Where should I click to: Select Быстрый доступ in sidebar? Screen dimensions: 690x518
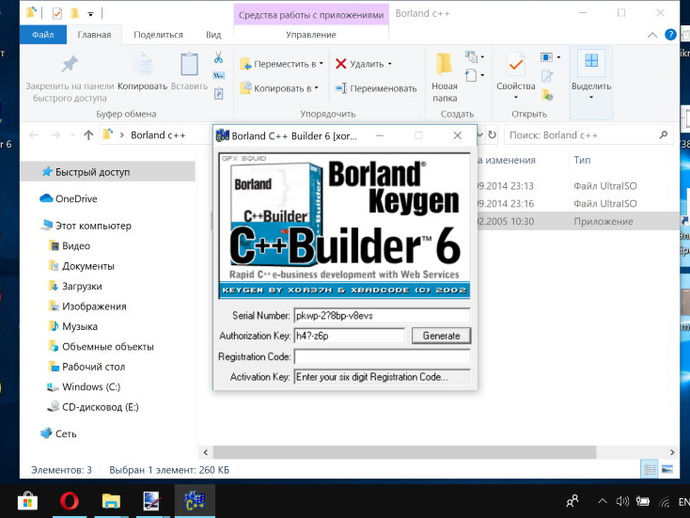pyautogui.click(x=108, y=172)
